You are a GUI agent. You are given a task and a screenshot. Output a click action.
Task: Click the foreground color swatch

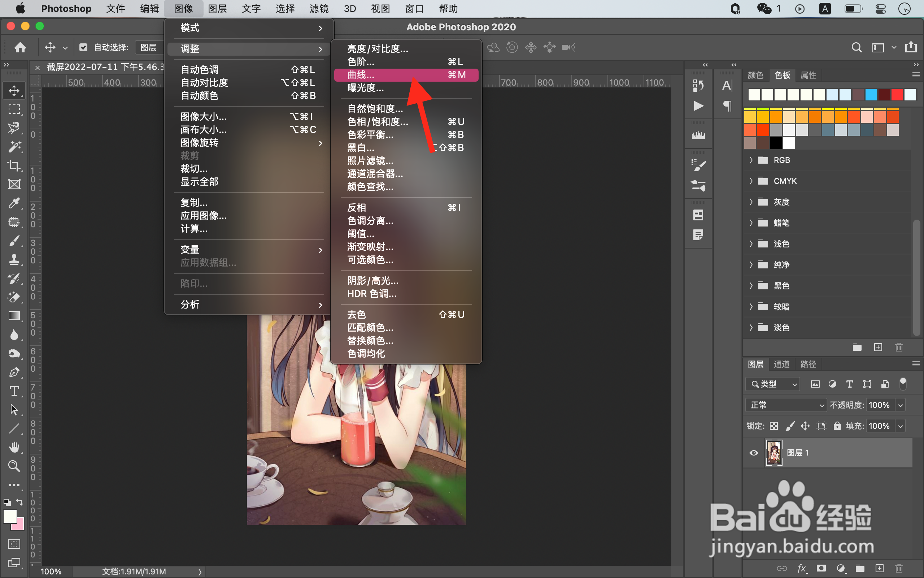pos(9,517)
